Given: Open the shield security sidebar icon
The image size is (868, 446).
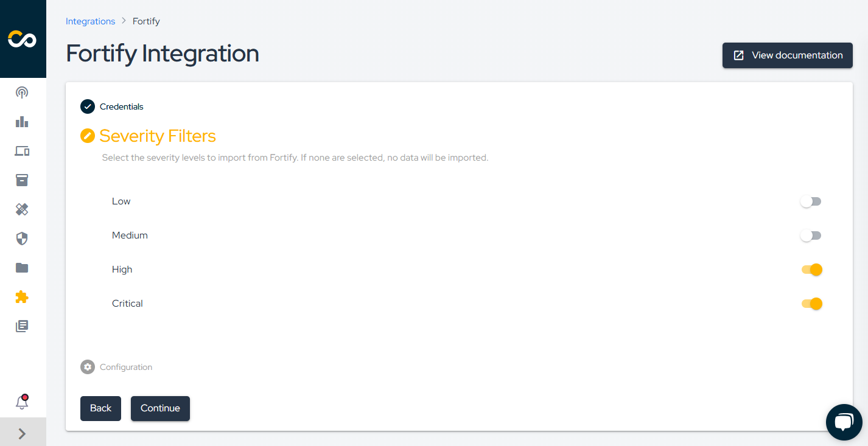Looking at the screenshot, I should tap(22, 239).
